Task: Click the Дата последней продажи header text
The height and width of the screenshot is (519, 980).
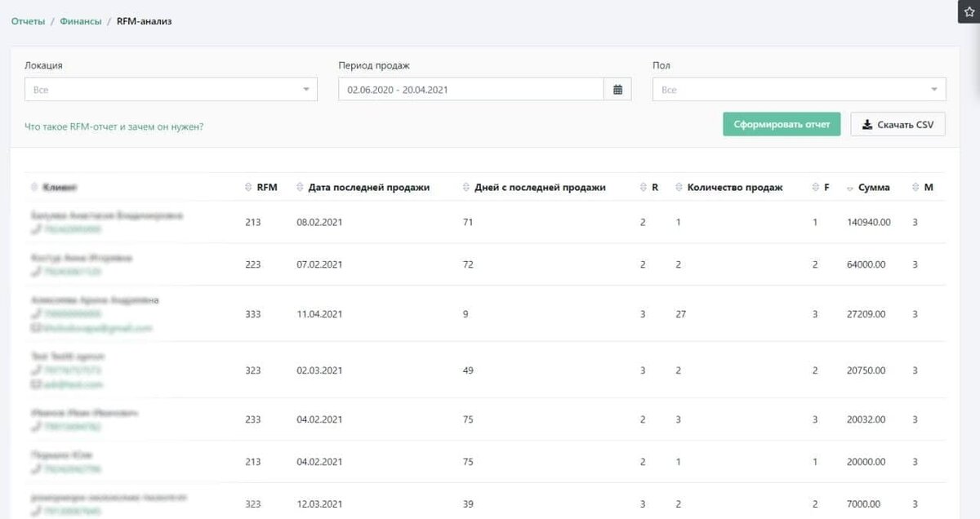Action: pyautogui.click(x=368, y=188)
